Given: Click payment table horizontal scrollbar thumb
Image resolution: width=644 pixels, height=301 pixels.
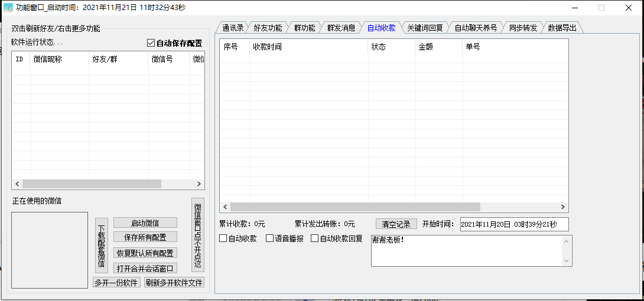Looking at the screenshot, I should click(x=355, y=207).
